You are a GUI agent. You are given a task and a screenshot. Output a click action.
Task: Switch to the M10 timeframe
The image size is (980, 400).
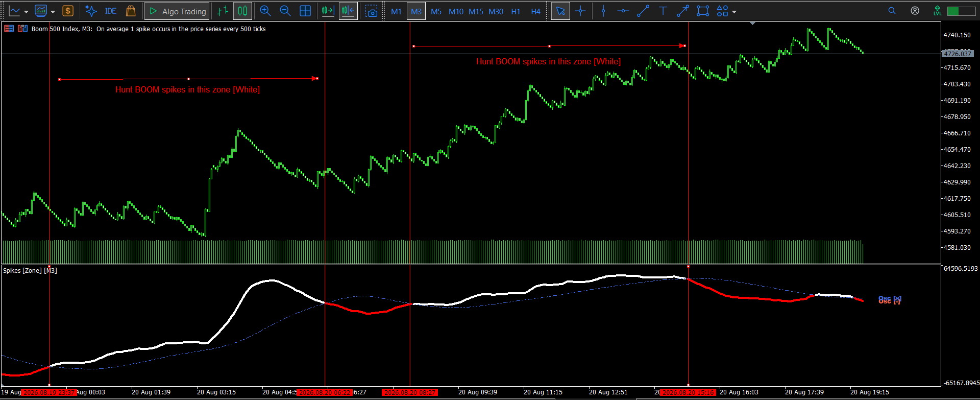[x=456, y=11]
